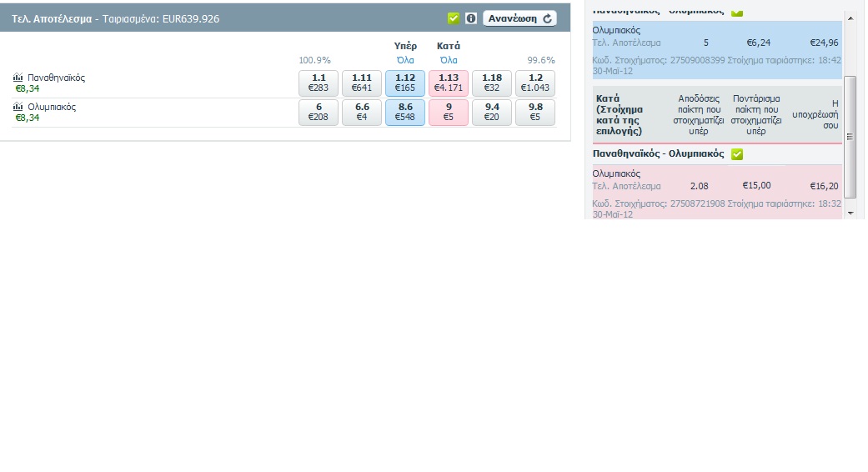Select odds 1.11 €641 cell
Screen dimensions: 868x472
coord(362,83)
